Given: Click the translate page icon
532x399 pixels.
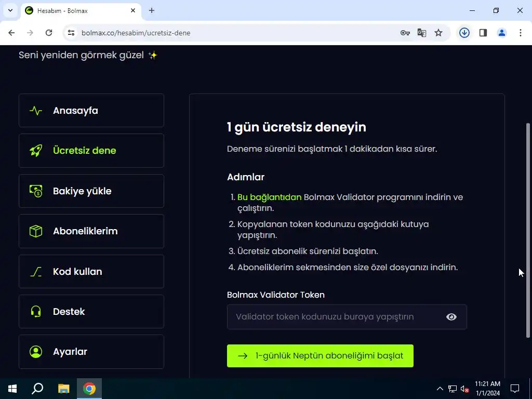Looking at the screenshot, I should [x=422, y=33].
